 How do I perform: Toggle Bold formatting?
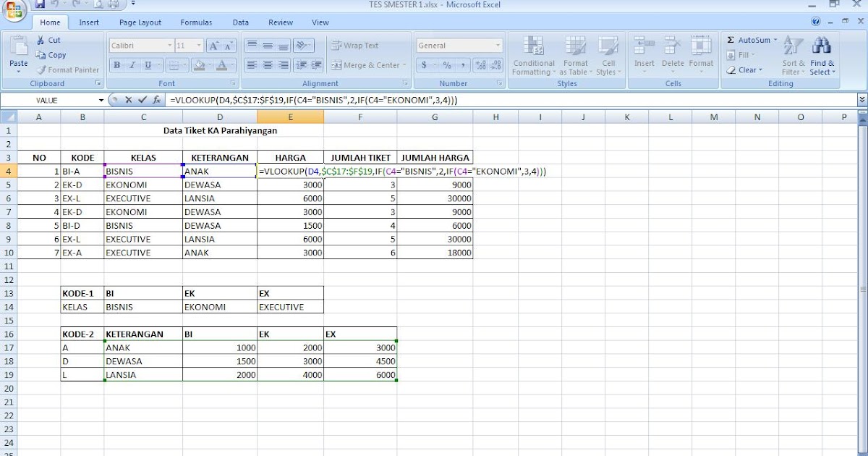[x=116, y=65]
